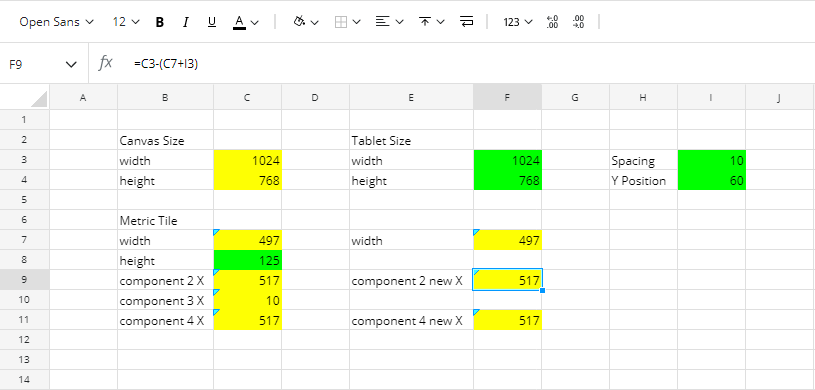This screenshot has height=390, width=815.
Task: Click the wrap text icon
Action: [467, 22]
